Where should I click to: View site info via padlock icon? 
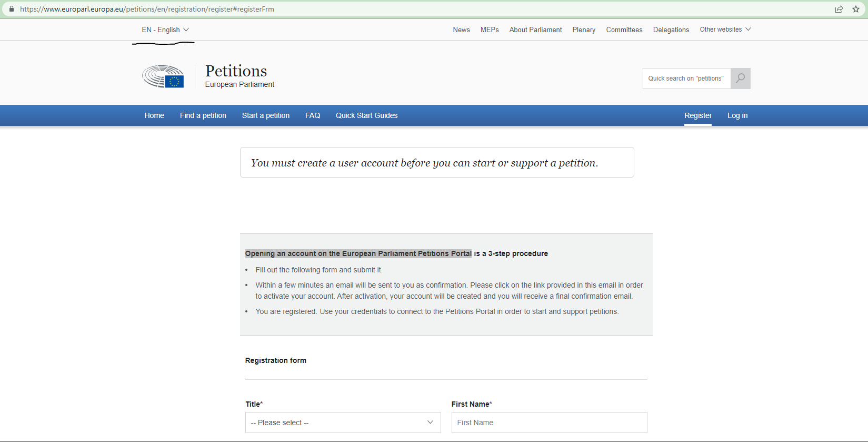pos(12,9)
